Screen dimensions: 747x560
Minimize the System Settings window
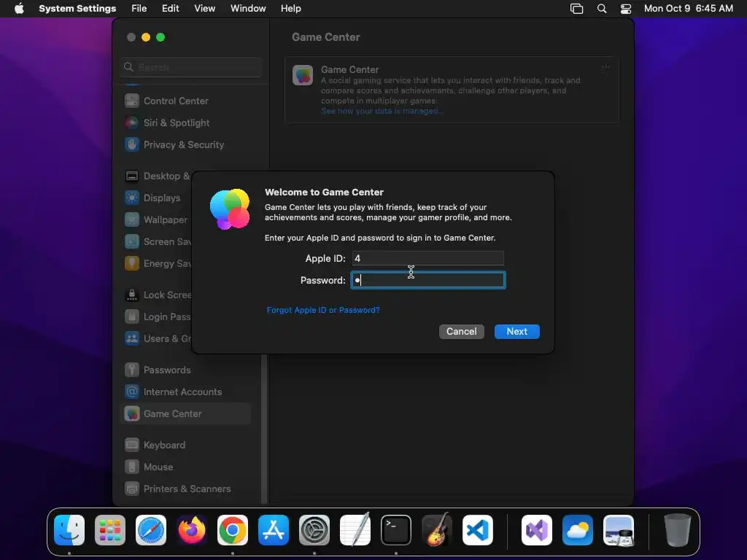tap(146, 37)
